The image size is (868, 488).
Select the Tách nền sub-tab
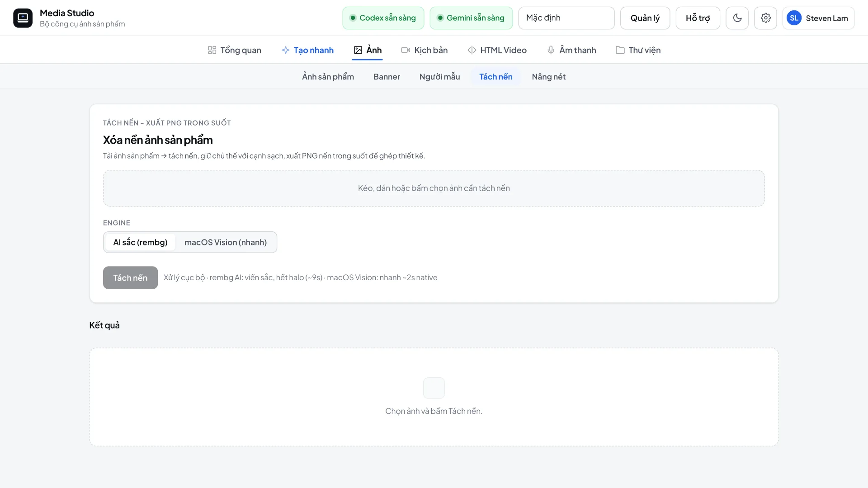click(496, 77)
